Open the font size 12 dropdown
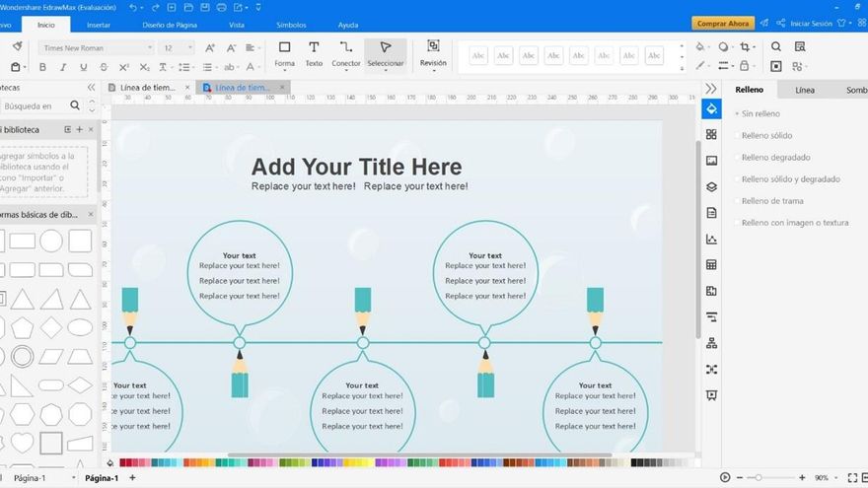Image resolution: width=868 pixels, height=488 pixels. click(178, 47)
